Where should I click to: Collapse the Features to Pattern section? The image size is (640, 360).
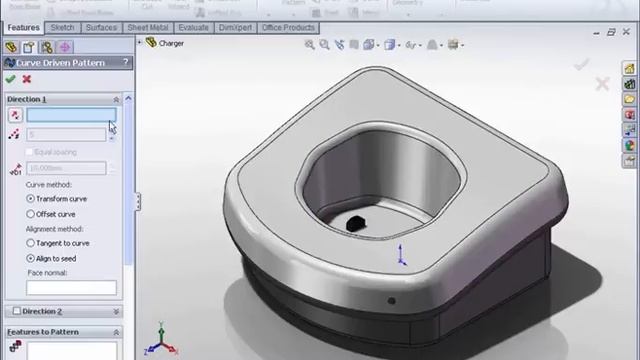(x=116, y=332)
